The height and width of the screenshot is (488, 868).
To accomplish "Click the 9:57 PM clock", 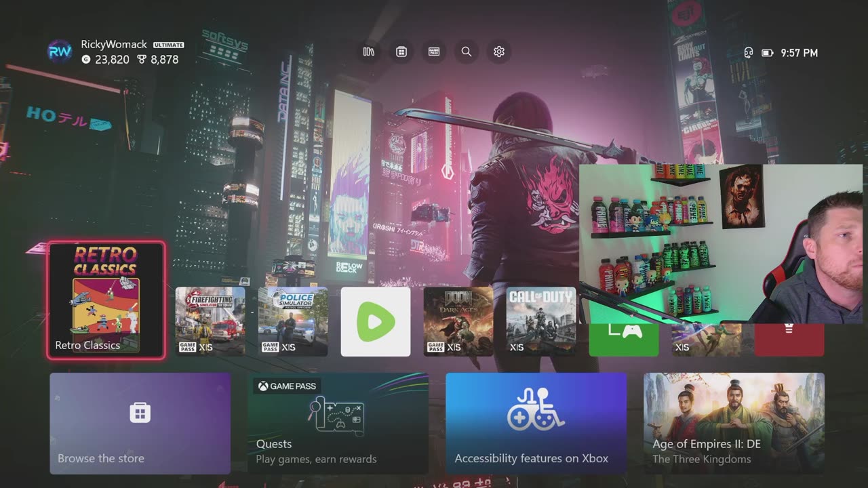I will (800, 52).
